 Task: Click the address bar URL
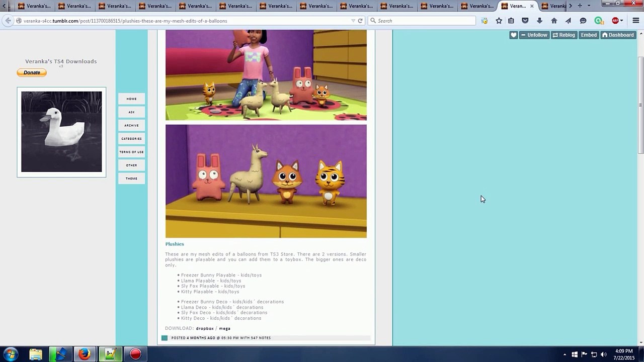(125, 21)
